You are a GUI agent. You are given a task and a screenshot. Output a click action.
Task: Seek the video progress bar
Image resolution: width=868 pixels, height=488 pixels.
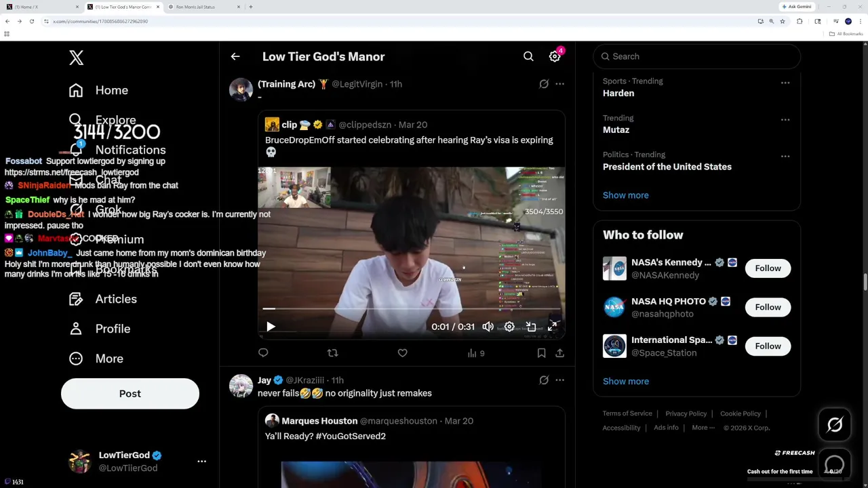[411, 309]
